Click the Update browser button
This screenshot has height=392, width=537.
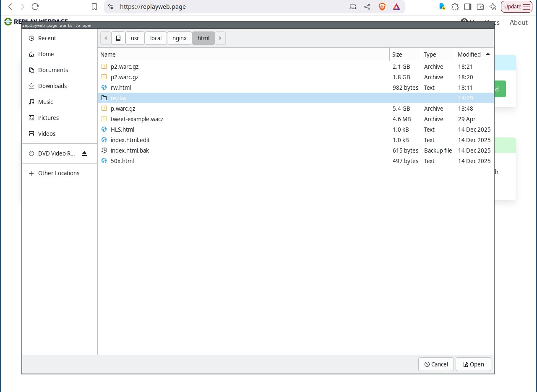coord(516,7)
